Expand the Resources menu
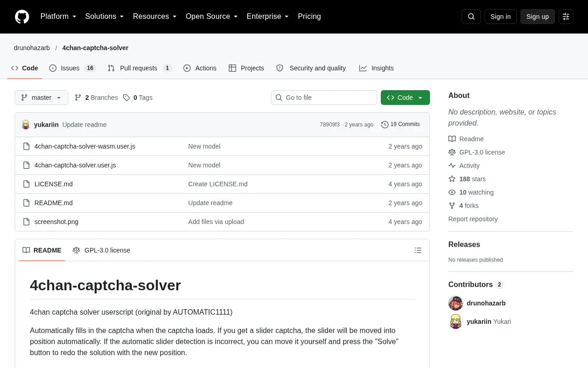This screenshot has width=588, height=368. (155, 17)
